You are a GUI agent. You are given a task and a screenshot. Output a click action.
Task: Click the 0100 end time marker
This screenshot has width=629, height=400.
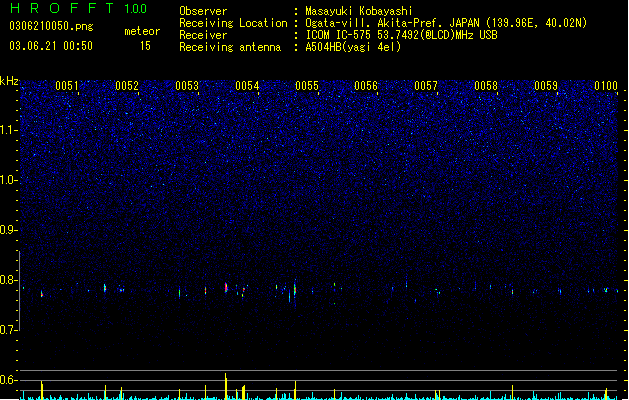(x=606, y=86)
